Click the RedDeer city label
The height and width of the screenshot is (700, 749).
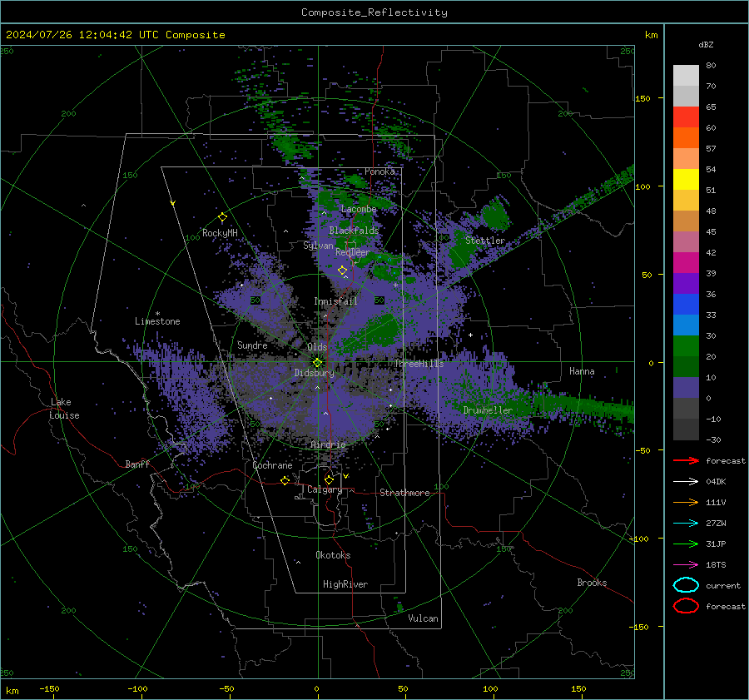coord(353,252)
